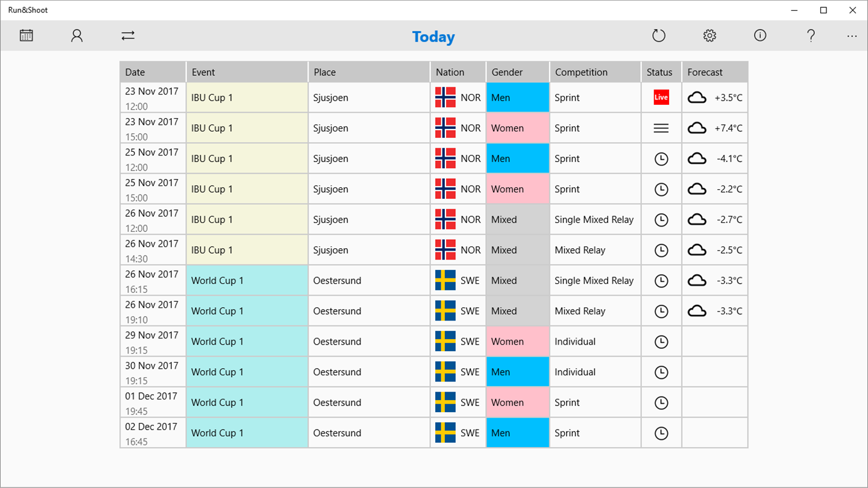Click the clock status icon for 25 Nov 12:00
The height and width of the screenshot is (488, 868).
pyautogui.click(x=661, y=159)
